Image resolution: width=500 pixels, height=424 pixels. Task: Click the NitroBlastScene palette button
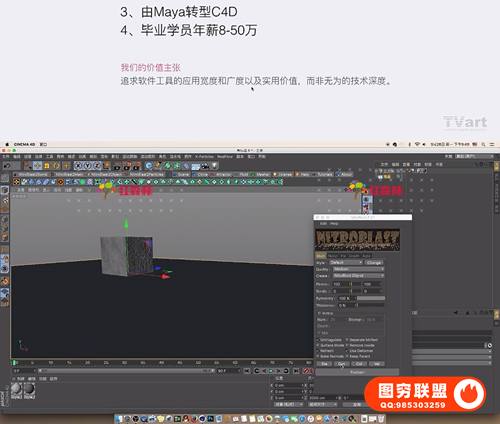pos(33,174)
